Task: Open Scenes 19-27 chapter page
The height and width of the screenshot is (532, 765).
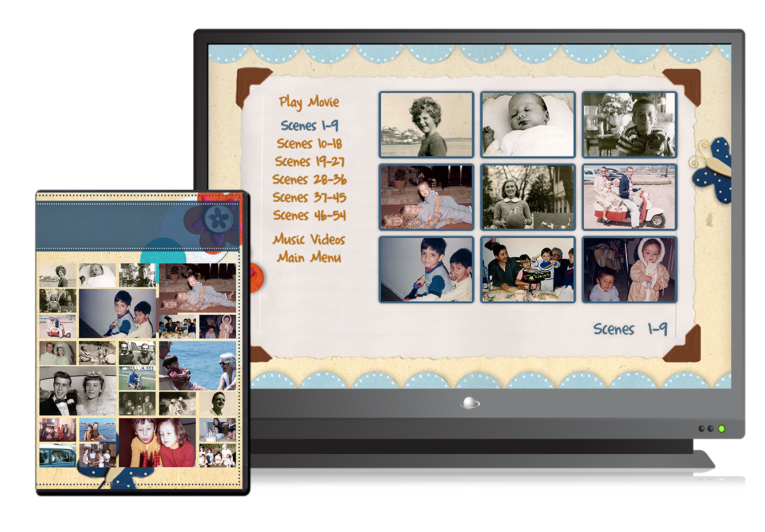Action: point(309,162)
